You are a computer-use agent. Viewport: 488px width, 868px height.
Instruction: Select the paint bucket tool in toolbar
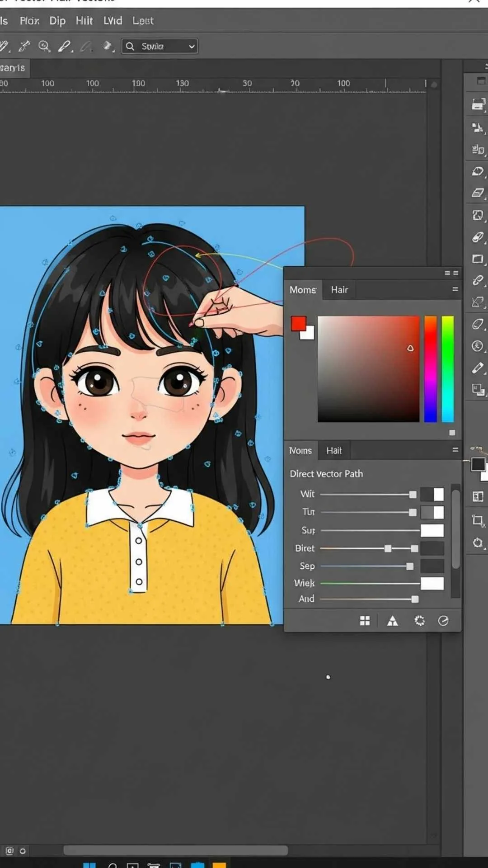click(x=108, y=46)
